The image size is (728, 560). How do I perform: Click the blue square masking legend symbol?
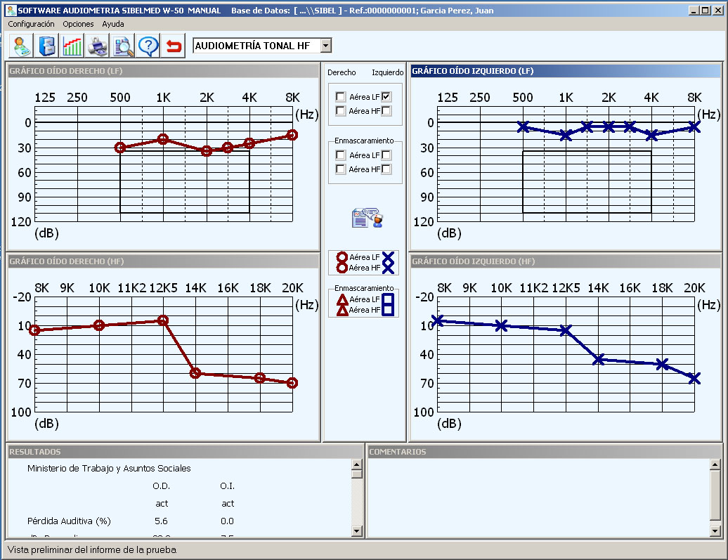tap(388, 299)
